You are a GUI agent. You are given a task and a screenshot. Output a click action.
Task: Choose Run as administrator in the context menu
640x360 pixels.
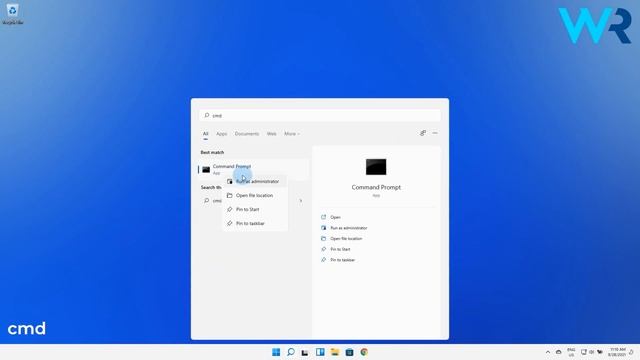[255, 181]
